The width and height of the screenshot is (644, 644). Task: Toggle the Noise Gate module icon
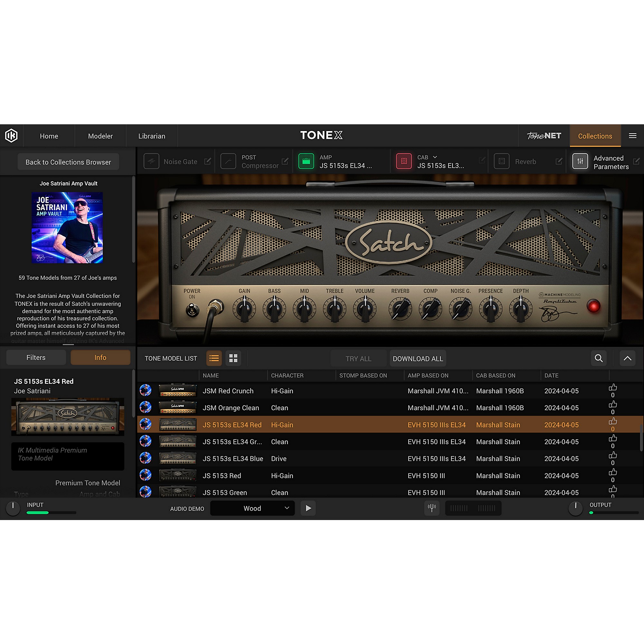151,161
